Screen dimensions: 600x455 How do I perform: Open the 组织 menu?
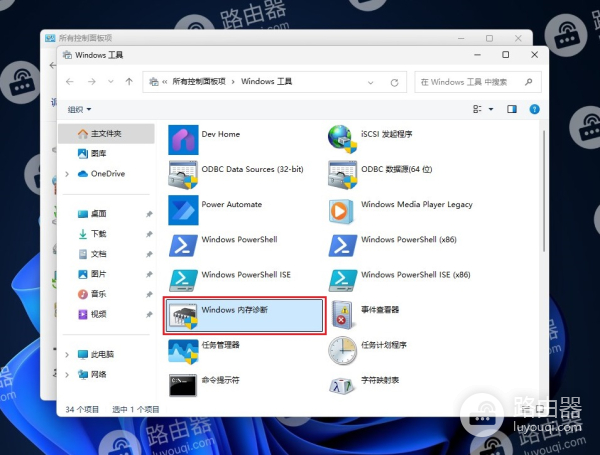click(79, 109)
